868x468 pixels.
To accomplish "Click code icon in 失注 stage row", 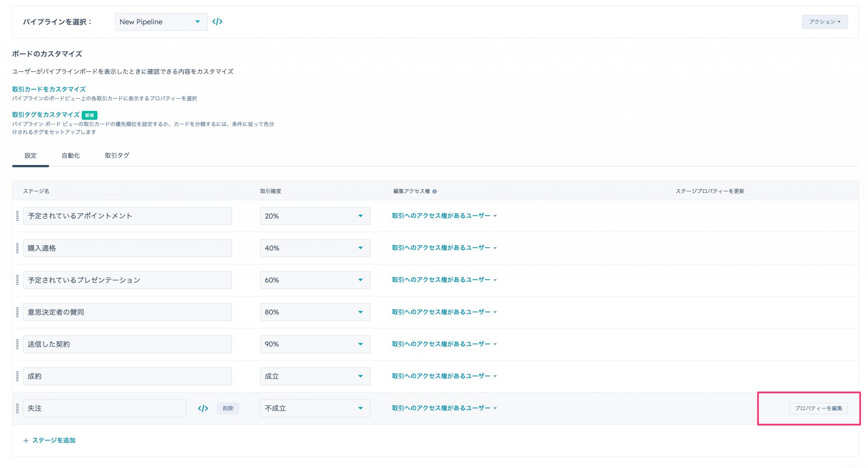I will coord(203,408).
